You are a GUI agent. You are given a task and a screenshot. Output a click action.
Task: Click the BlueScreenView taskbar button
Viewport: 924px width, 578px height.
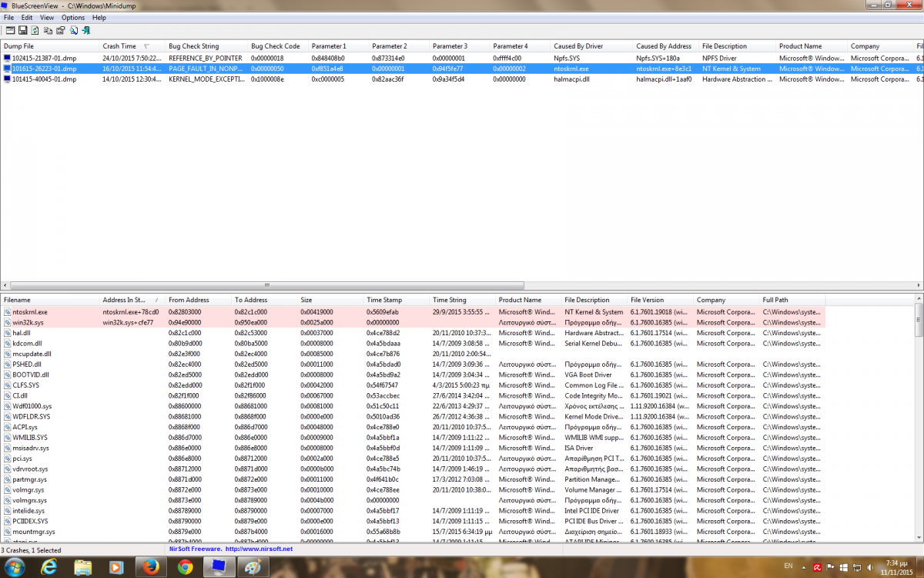click(219, 567)
